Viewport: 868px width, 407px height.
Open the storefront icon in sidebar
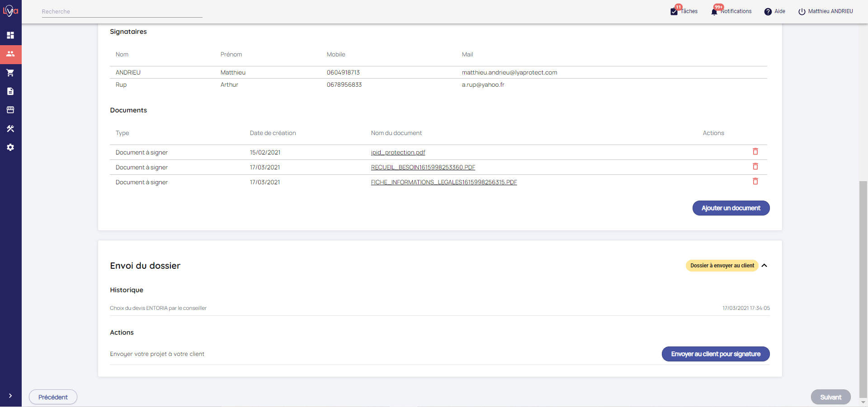click(x=10, y=110)
